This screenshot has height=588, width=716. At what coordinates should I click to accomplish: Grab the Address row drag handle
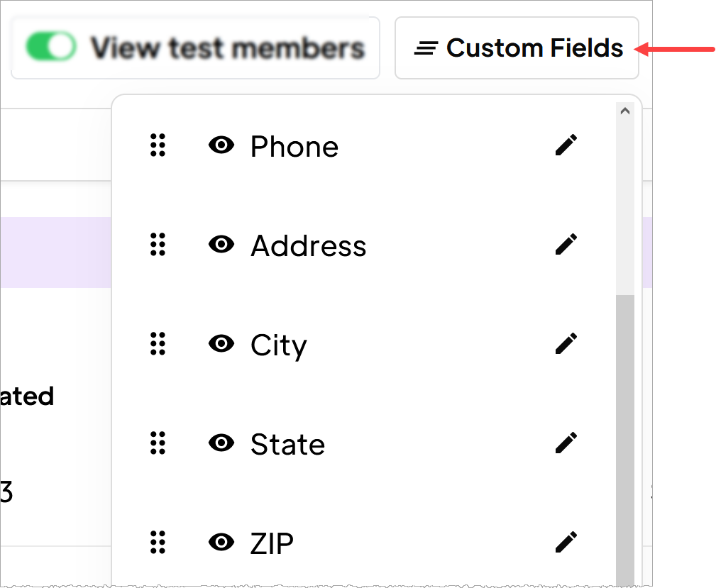(x=158, y=244)
